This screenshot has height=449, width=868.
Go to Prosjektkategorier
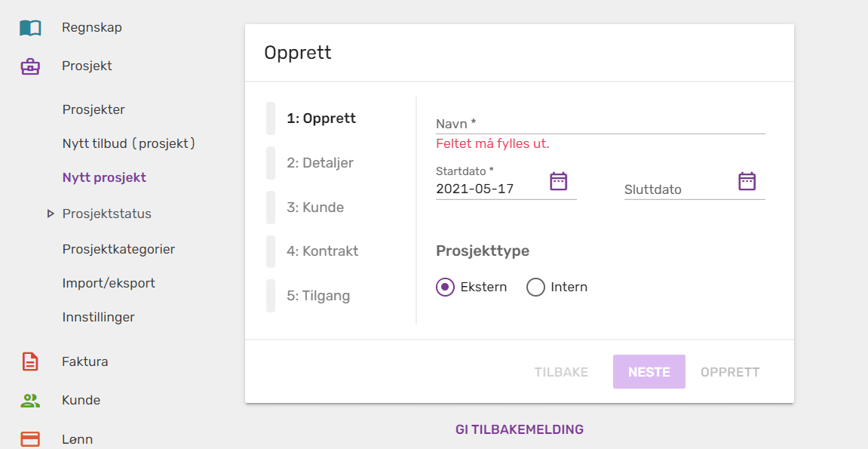click(118, 249)
